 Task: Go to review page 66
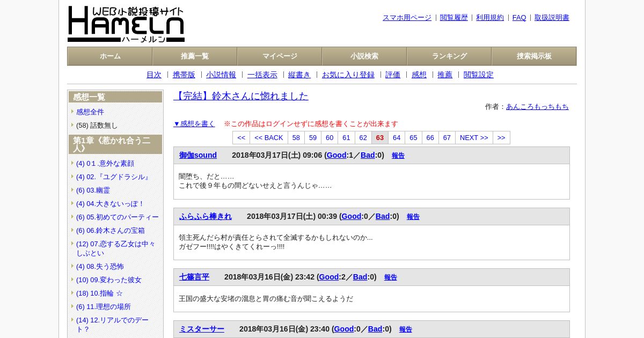430,138
